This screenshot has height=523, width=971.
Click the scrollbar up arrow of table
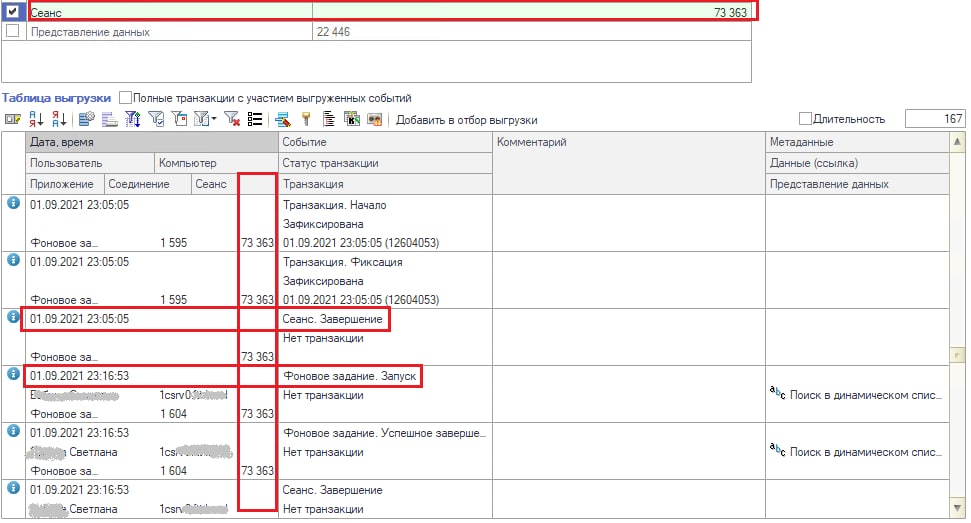tap(957, 142)
